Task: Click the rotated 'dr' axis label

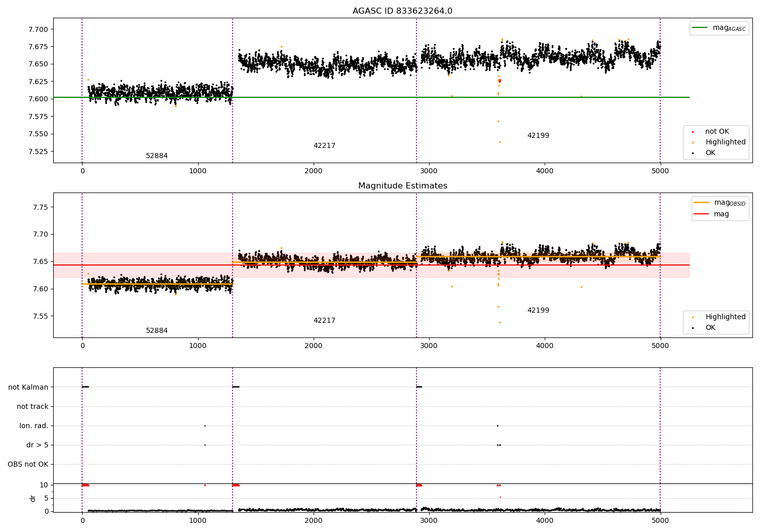Action: coord(33,498)
